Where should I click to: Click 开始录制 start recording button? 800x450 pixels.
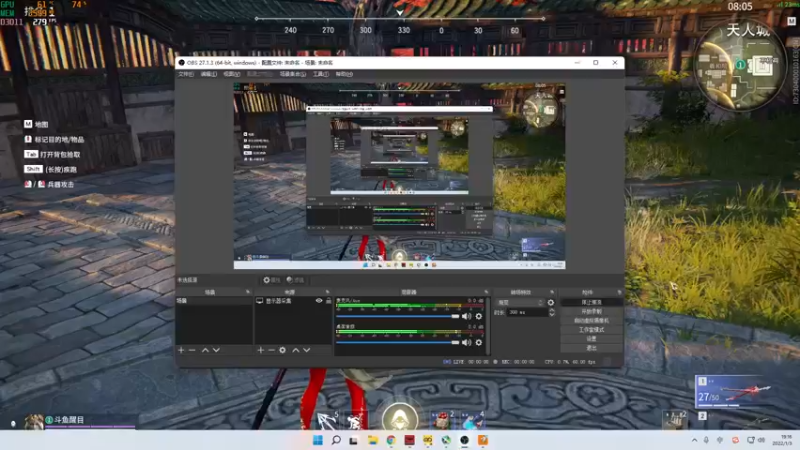pyautogui.click(x=591, y=311)
